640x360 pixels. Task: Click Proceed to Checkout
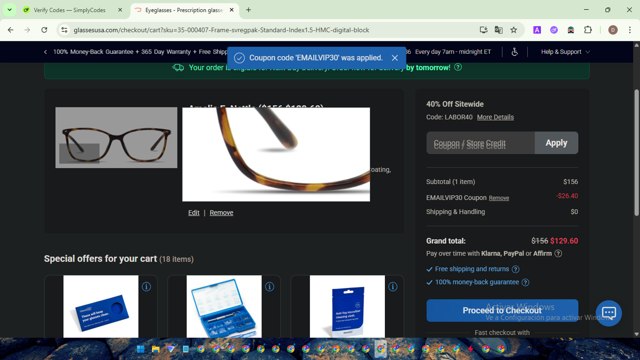point(502,311)
